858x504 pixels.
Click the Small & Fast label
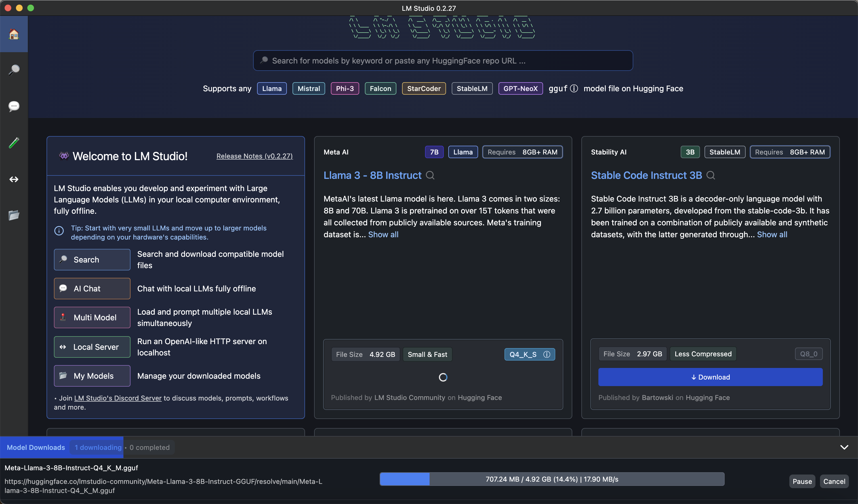pos(427,354)
